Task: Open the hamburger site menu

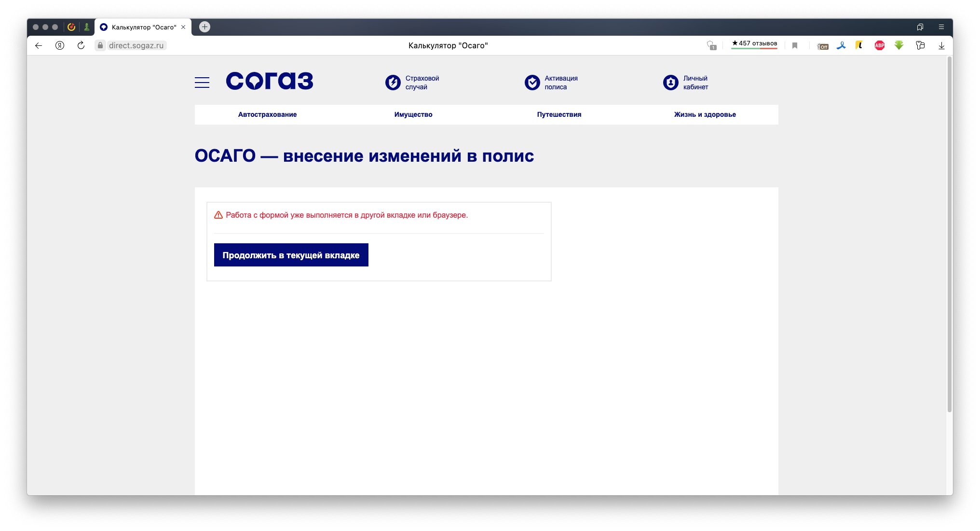Action: pos(202,83)
